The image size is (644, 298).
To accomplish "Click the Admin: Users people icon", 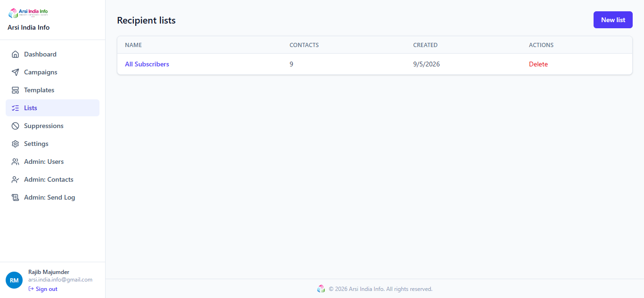I will (15, 161).
